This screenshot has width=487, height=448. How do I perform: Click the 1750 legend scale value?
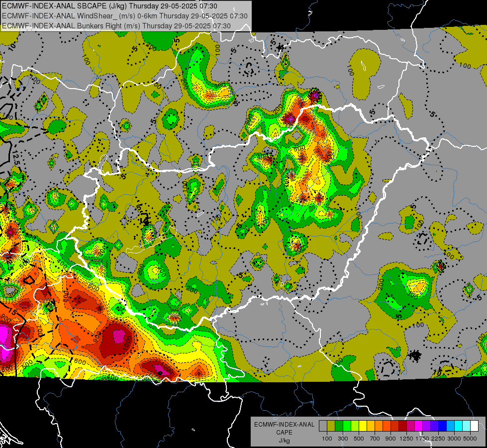(x=422, y=439)
